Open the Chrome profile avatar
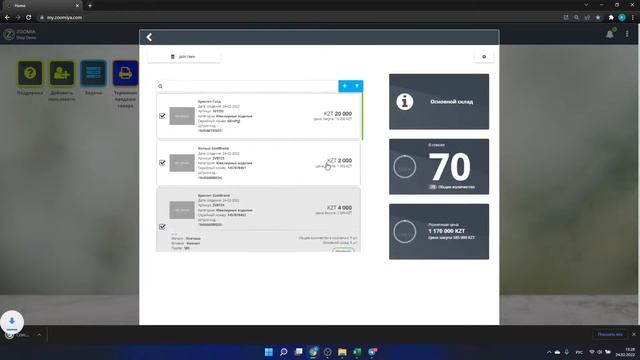 tap(622, 18)
